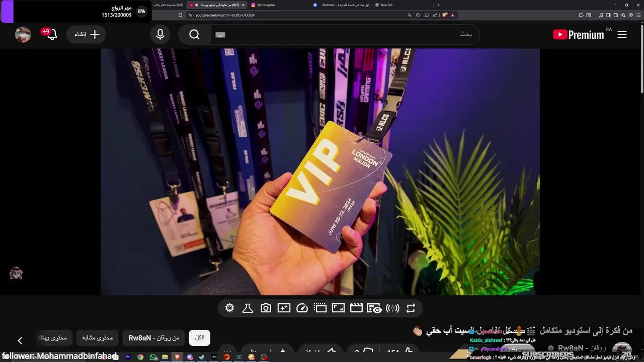The width and height of the screenshot is (644, 362).
Task: Click the clapperboard icon in player toolbar
Action: (356, 308)
